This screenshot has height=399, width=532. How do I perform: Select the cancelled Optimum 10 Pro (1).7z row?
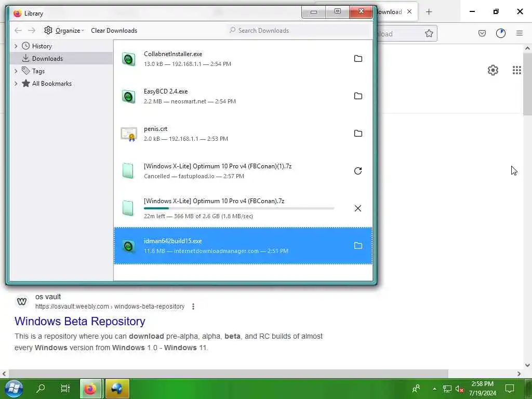pos(243,171)
